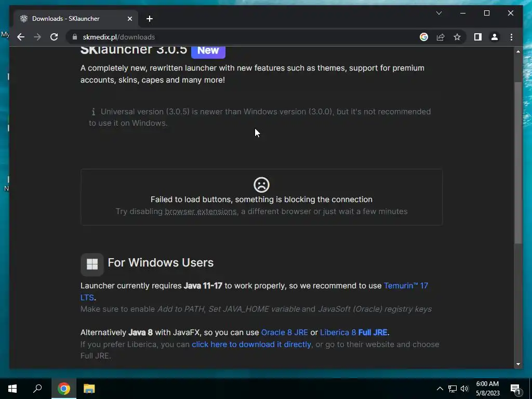
Task: Open the Chrome side panel
Action: (x=478, y=37)
